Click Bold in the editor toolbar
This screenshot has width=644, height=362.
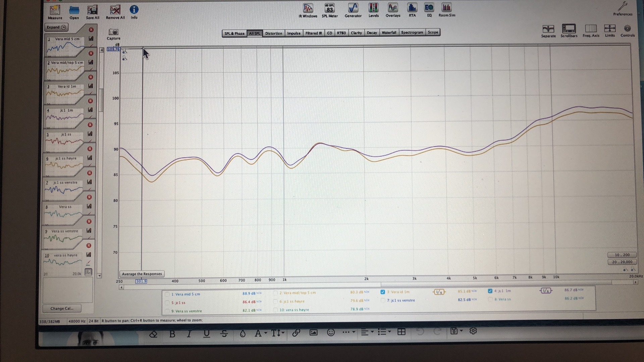[172, 334]
